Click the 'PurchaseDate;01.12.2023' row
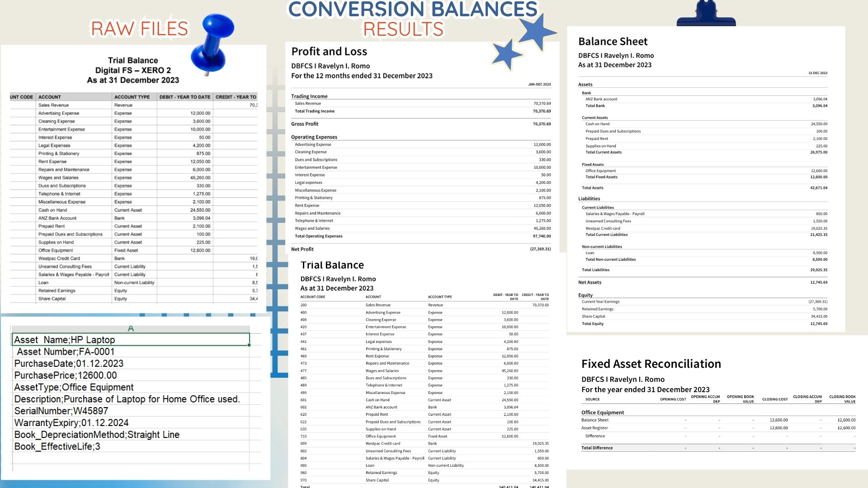The width and height of the screenshot is (868, 488). pos(131,364)
